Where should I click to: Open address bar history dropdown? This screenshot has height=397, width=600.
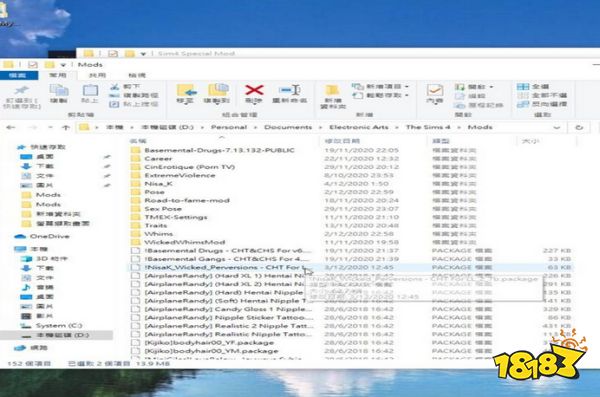pos(556,127)
